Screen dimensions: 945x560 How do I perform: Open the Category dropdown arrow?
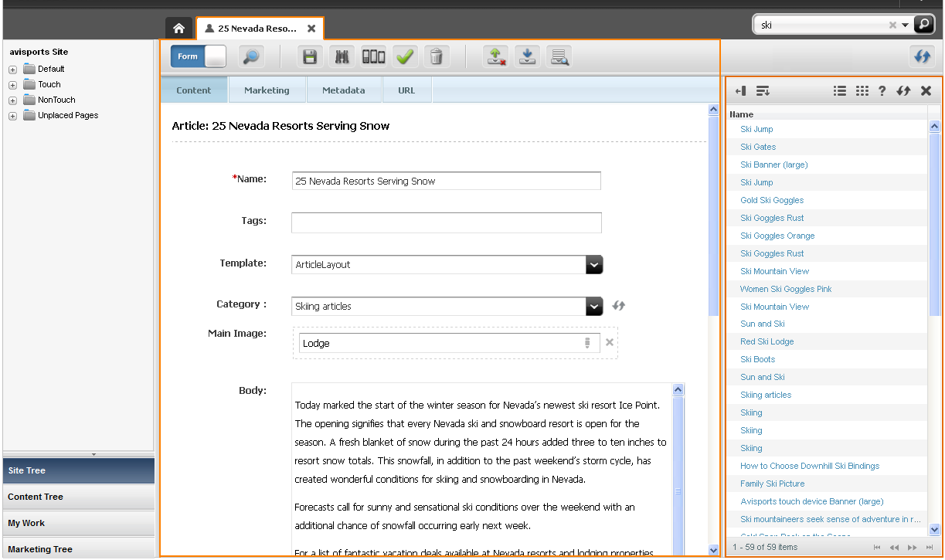[x=593, y=306]
